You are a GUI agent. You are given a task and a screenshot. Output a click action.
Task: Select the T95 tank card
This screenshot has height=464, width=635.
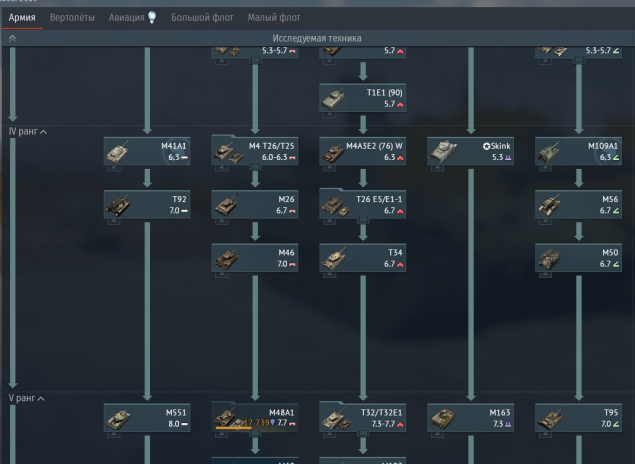(578, 418)
